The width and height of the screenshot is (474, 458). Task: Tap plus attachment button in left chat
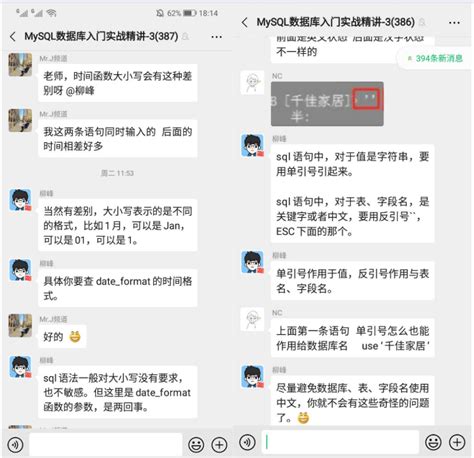click(x=219, y=445)
